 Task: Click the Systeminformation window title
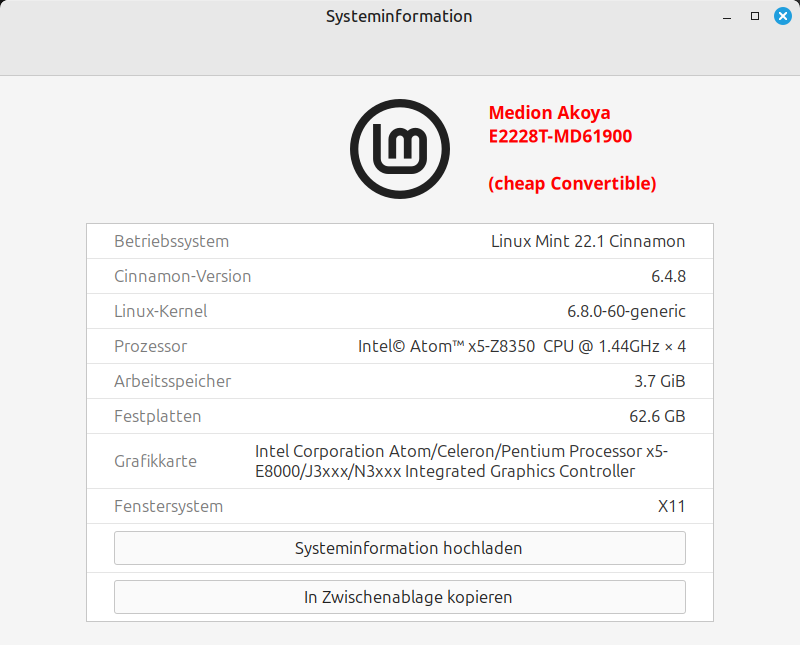pos(399,16)
